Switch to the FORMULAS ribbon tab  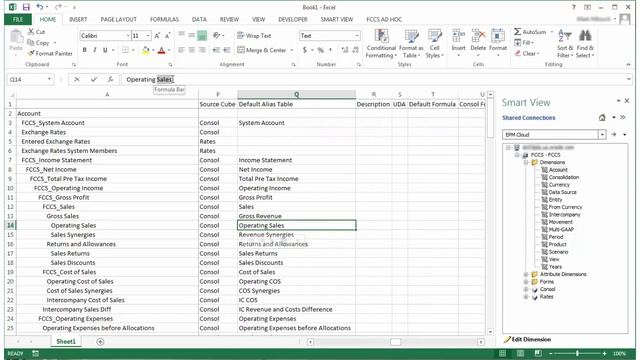164,19
